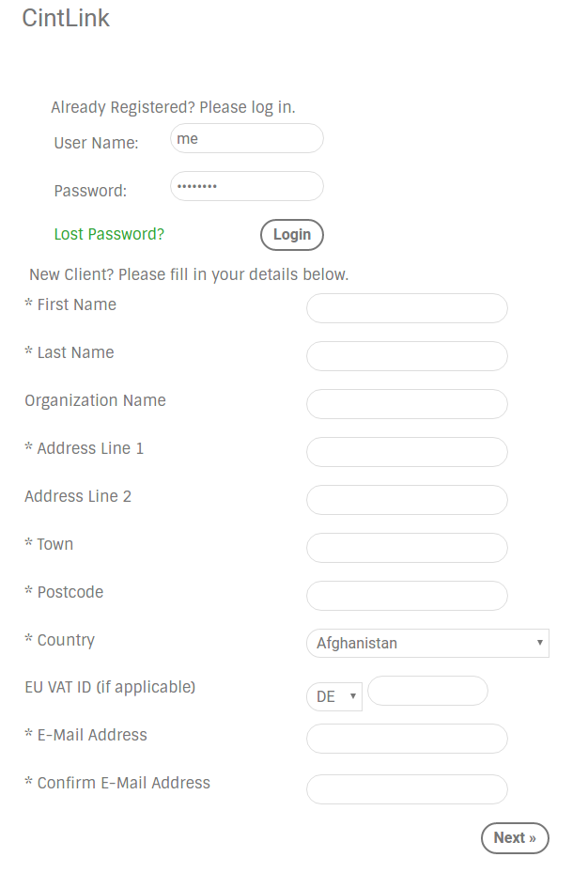This screenshot has width=588, height=873.
Task: Click the Address Line 1 field
Action: [x=407, y=452]
